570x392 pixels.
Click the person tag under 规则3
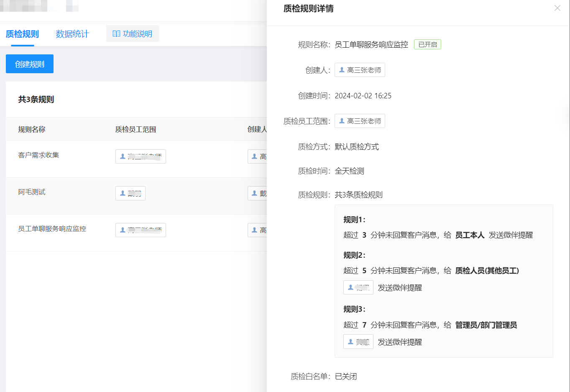tap(358, 342)
